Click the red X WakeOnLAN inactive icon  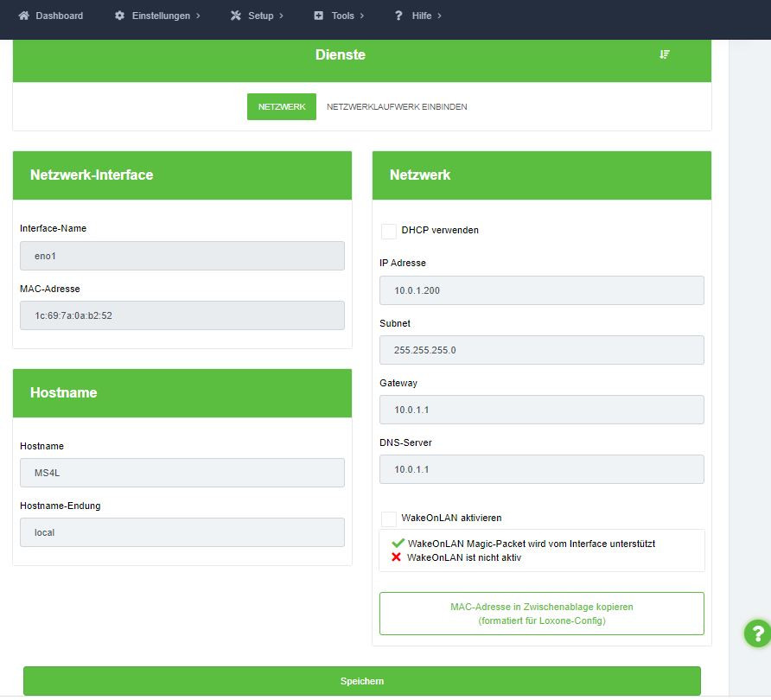[396, 557]
